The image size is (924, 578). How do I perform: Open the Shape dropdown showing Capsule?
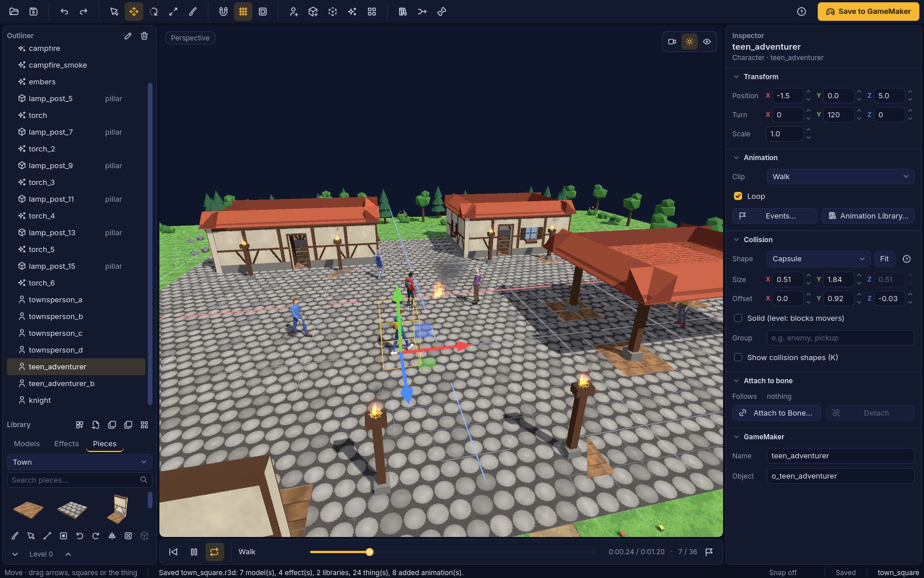[x=818, y=259]
